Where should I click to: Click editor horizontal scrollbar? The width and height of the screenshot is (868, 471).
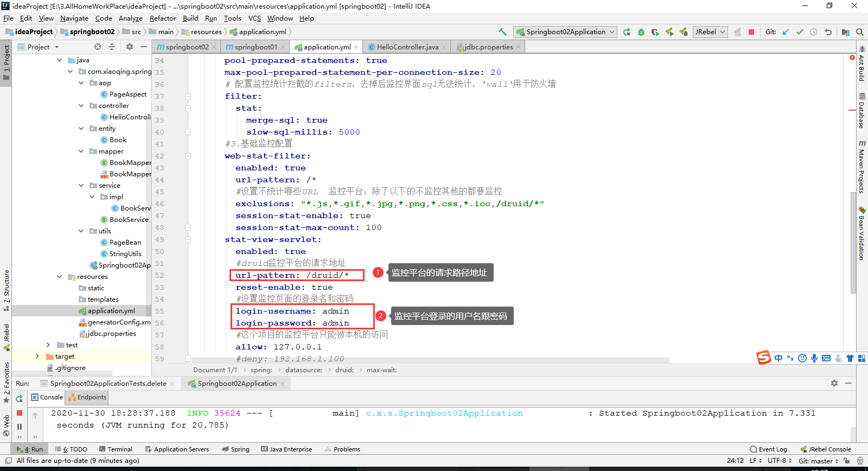431,360
